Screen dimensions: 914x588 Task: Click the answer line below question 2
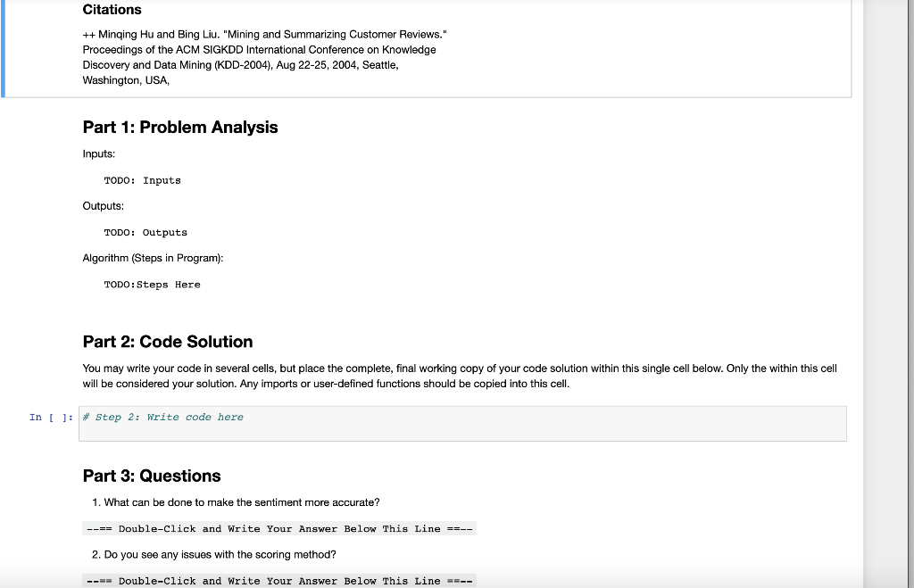(x=279, y=580)
